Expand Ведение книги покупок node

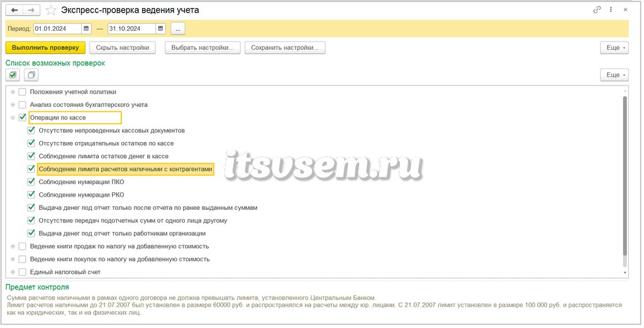point(13,259)
